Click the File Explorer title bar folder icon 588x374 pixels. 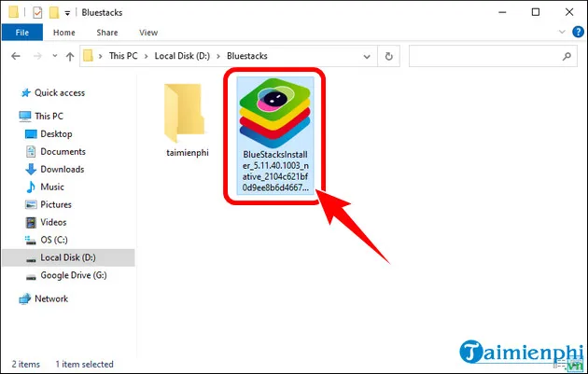click(x=13, y=12)
